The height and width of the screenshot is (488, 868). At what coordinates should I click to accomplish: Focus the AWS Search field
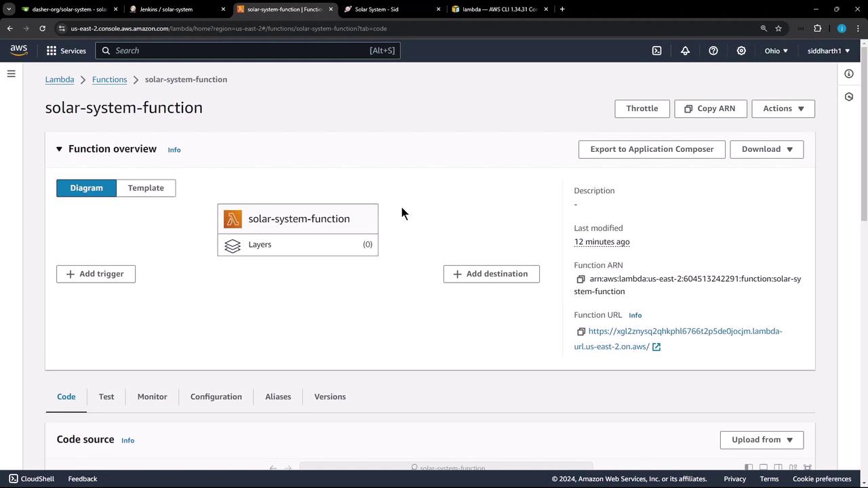(x=248, y=51)
